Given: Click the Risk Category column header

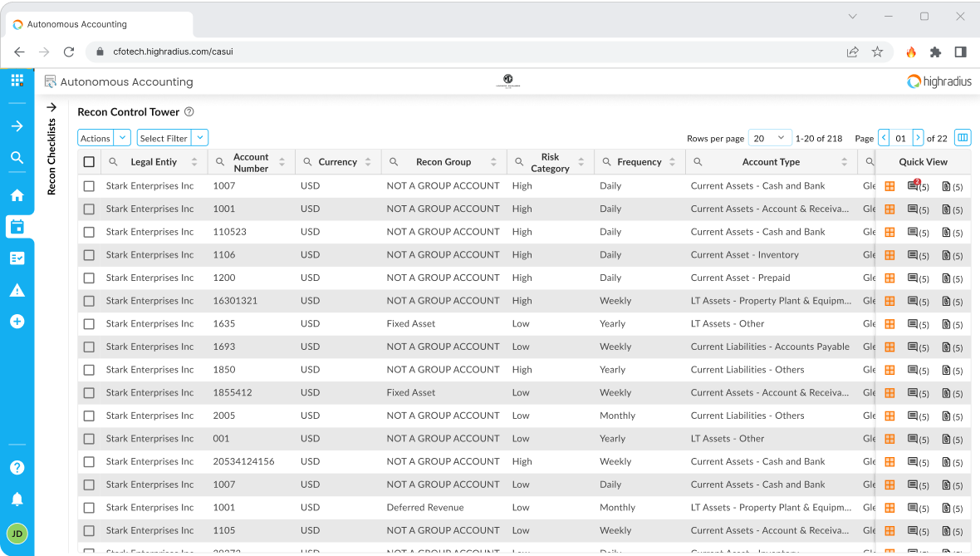Looking at the screenshot, I should pos(550,162).
